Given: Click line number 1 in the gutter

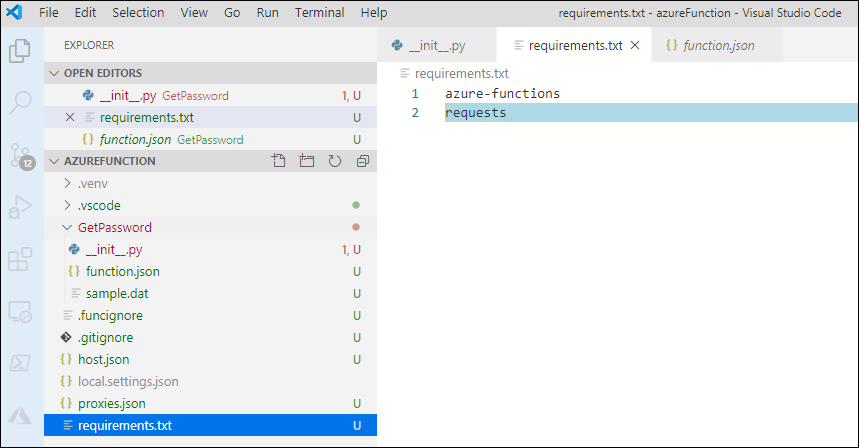Looking at the screenshot, I should 415,94.
